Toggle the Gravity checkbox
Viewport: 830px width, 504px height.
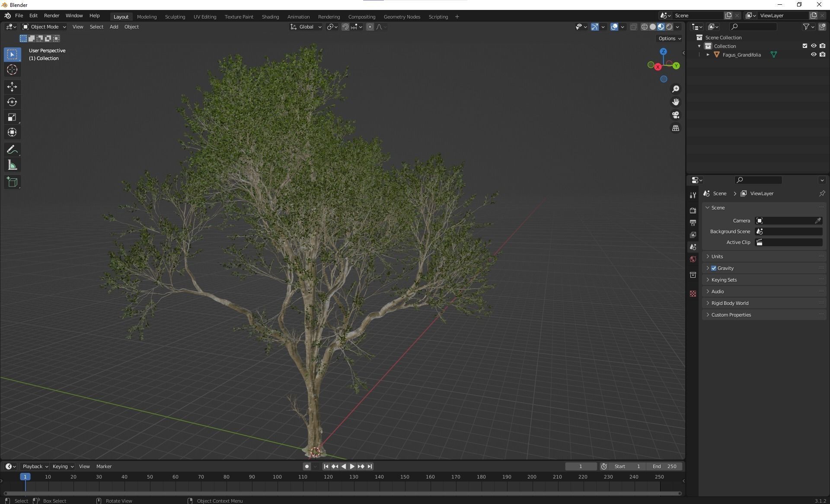pyautogui.click(x=714, y=268)
